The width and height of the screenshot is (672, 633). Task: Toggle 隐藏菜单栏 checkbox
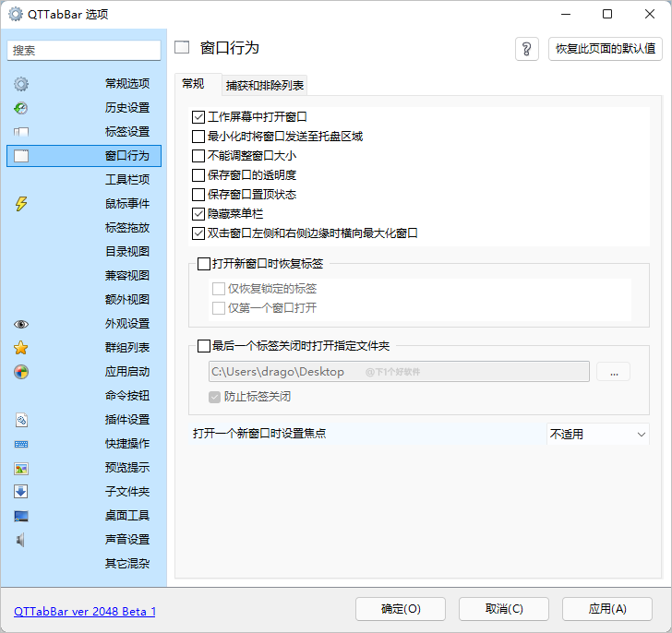pos(198,214)
